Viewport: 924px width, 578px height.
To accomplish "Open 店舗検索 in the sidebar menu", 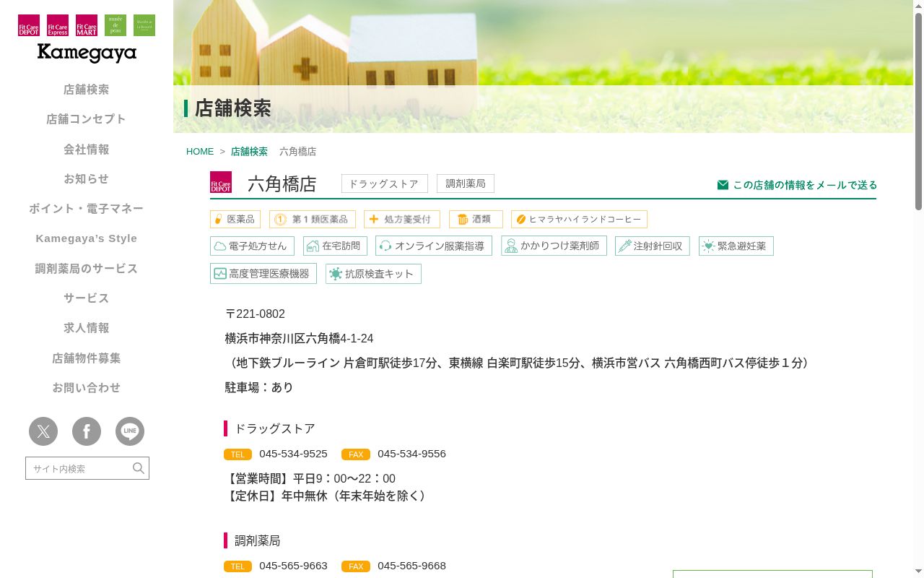I will coord(87,90).
